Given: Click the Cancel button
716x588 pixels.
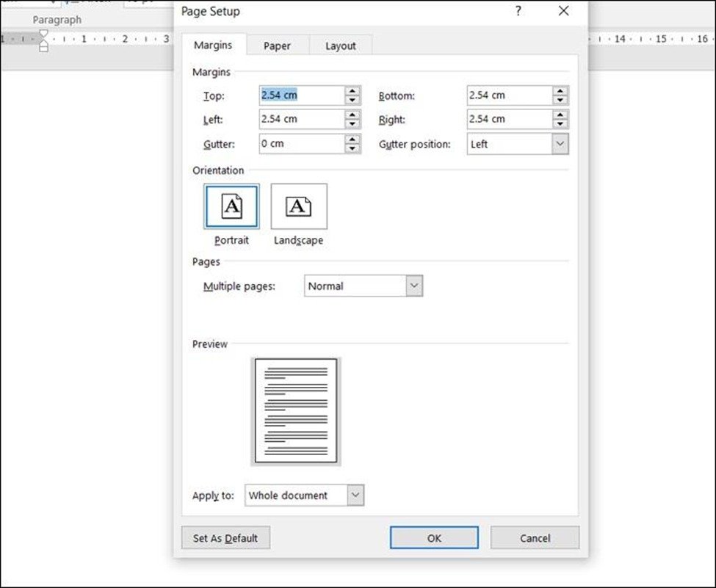Looking at the screenshot, I should [535, 538].
